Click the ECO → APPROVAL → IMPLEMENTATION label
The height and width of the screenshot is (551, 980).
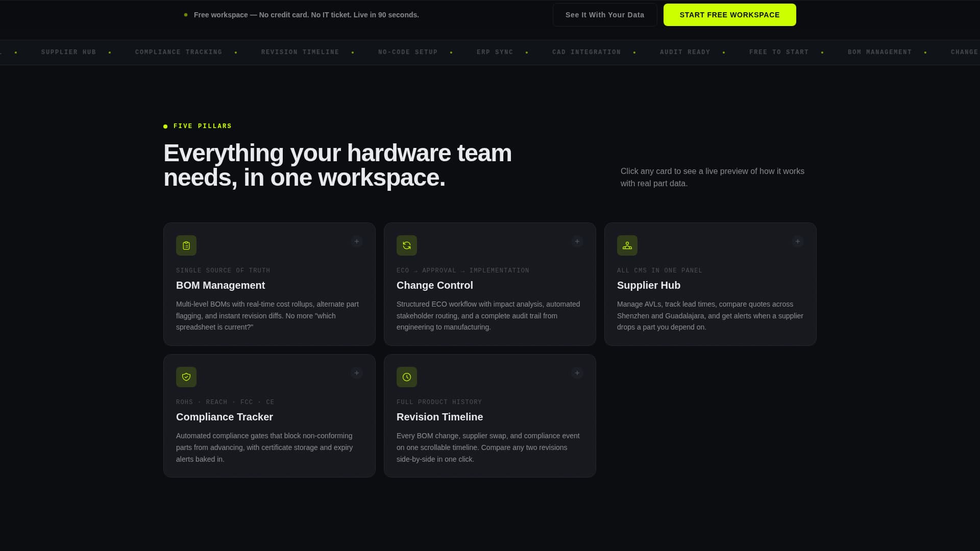463,270
